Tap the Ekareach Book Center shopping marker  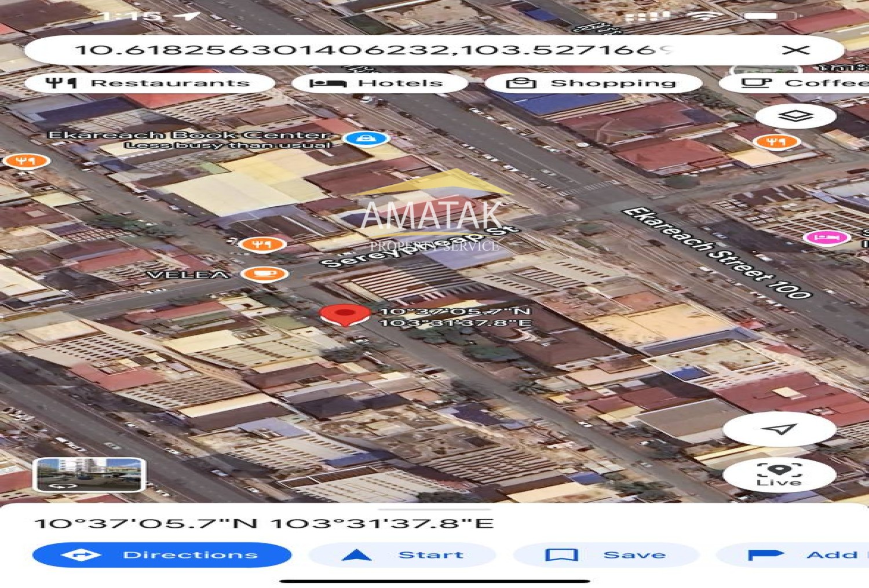click(366, 139)
